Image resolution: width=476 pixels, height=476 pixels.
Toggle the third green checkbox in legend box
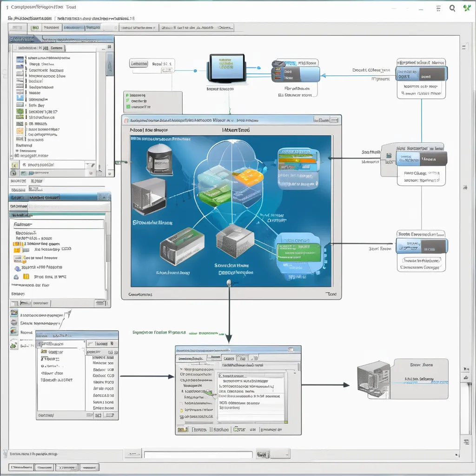127,107
